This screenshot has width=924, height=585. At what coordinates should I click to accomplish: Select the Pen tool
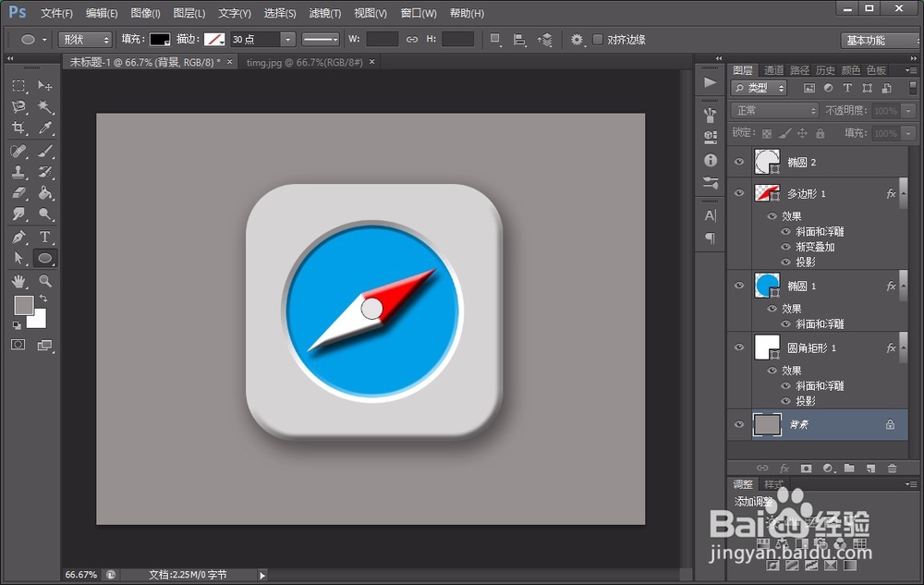pyautogui.click(x=18, y=237)
